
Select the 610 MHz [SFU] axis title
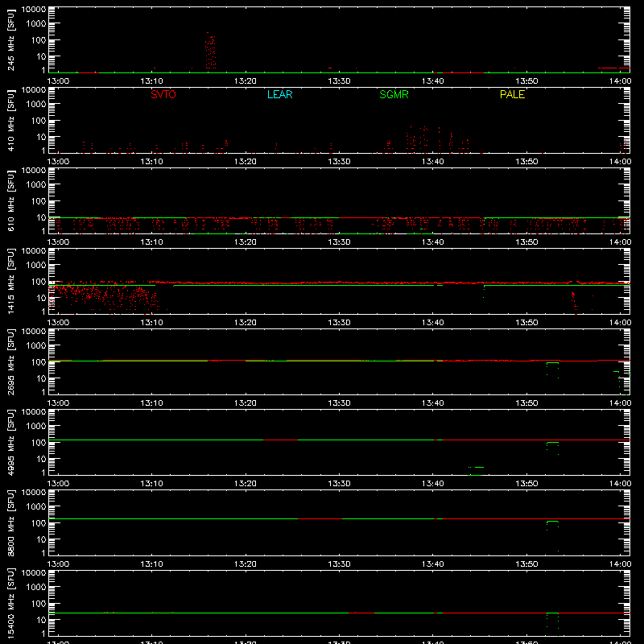[10, 200]
